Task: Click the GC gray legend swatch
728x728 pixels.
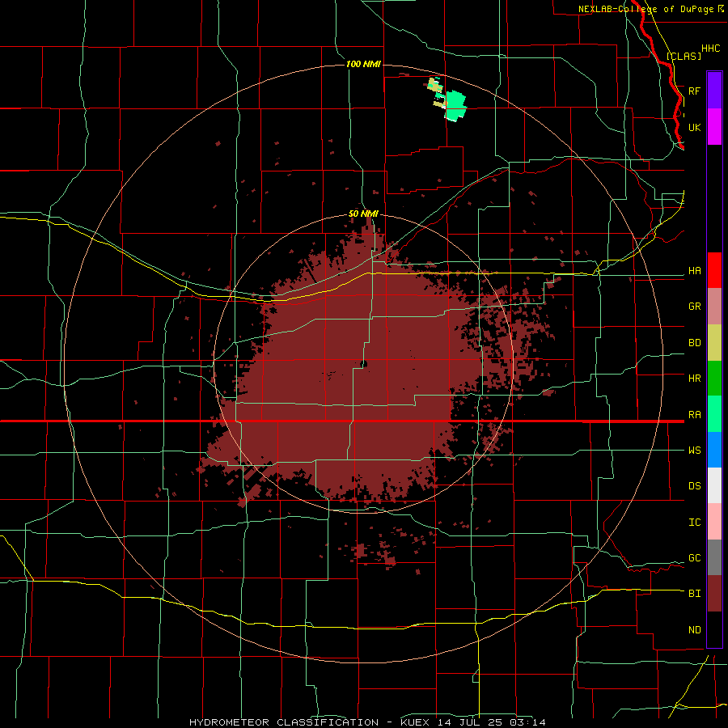Action: (714, 557)
